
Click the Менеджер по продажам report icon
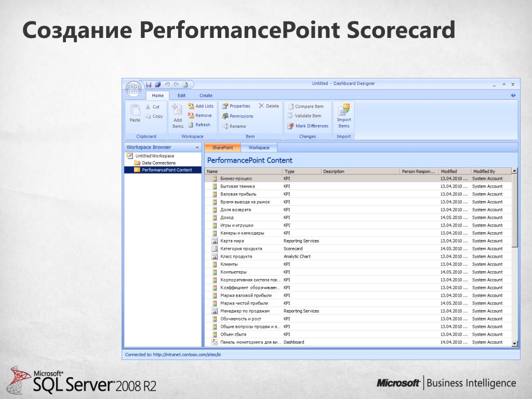(215, 311)
